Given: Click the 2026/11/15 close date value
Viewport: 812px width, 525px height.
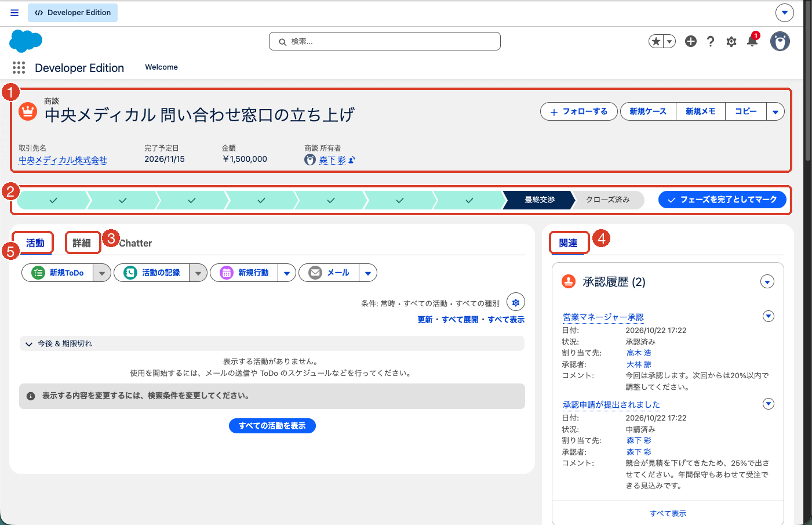Looking at the screenshot, I should pyautogui.click(x=165, y=159).
